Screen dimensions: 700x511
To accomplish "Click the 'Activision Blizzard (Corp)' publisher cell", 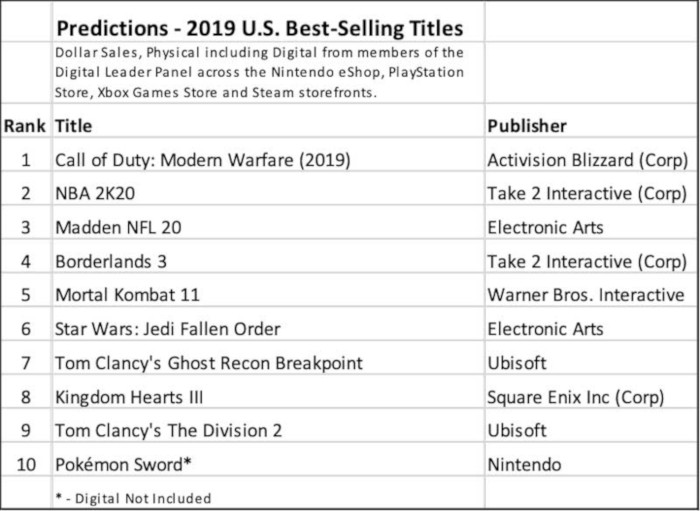I will pos(587,160).
